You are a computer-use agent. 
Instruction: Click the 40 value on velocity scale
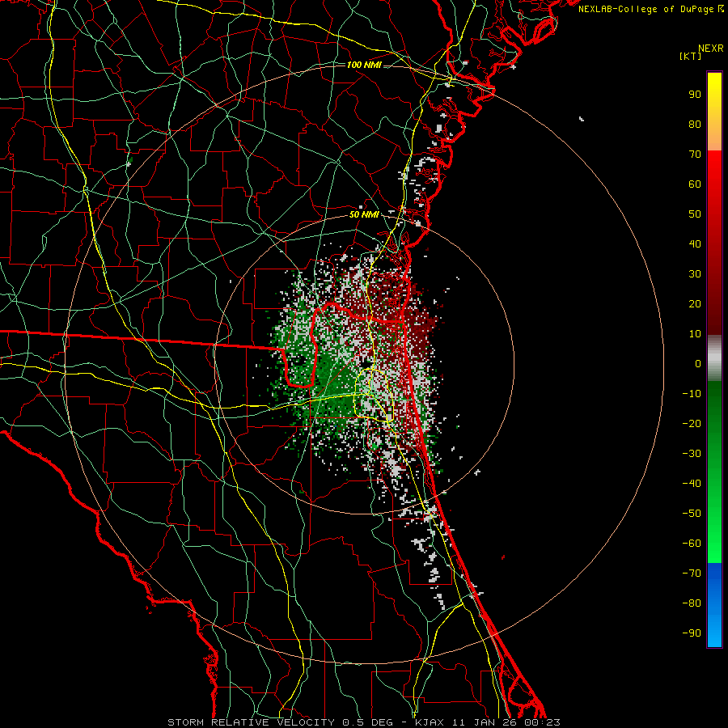point(695,243)
